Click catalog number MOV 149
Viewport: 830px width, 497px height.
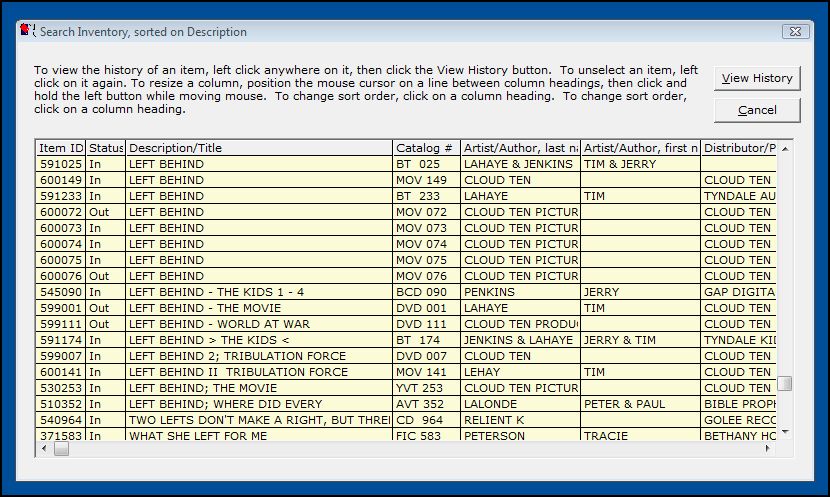[426, 180]
